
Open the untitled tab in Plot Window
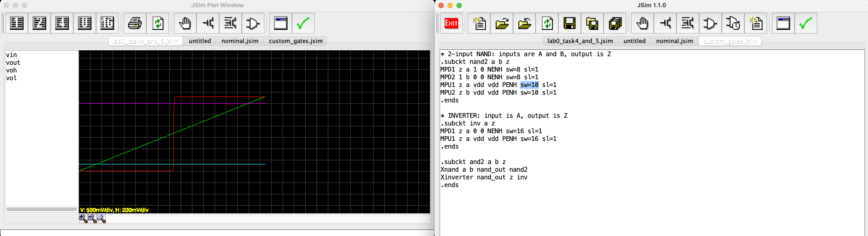pyautogui.click(x=199, y=41)
